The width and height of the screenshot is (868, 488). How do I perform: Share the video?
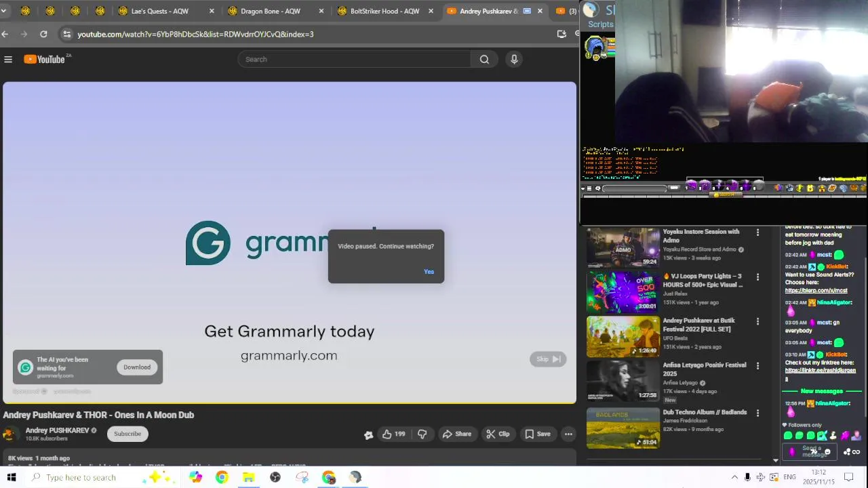pyautogui.click(x=456, y=434)
